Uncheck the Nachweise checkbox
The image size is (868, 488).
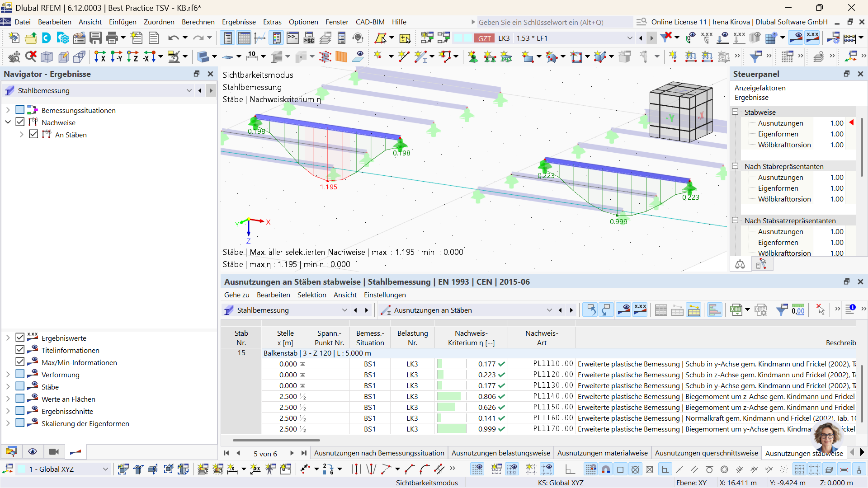pyautogui.click(x=20, y=122)
